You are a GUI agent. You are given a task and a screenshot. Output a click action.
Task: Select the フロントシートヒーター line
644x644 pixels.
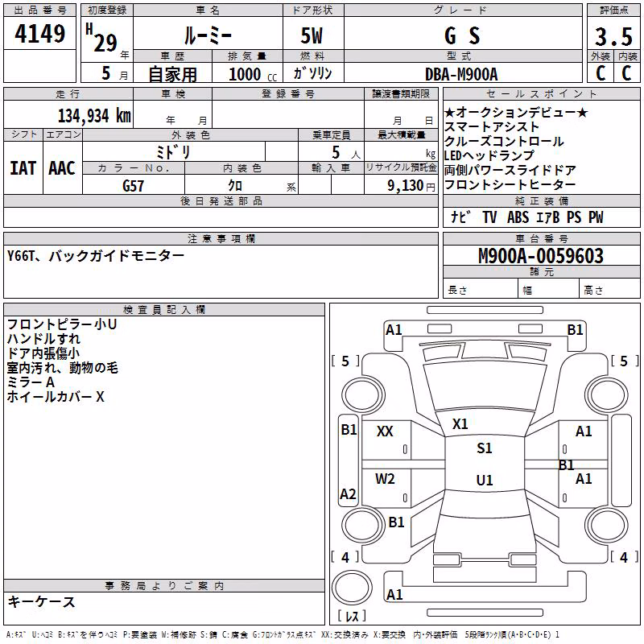pos(510,184)
